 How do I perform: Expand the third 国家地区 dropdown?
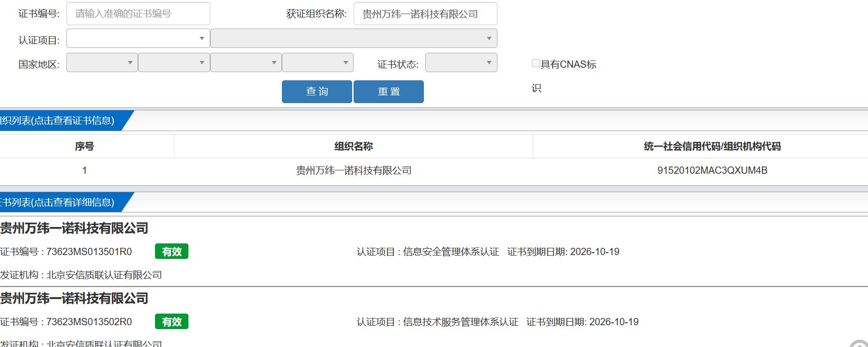tap(246, 62)
